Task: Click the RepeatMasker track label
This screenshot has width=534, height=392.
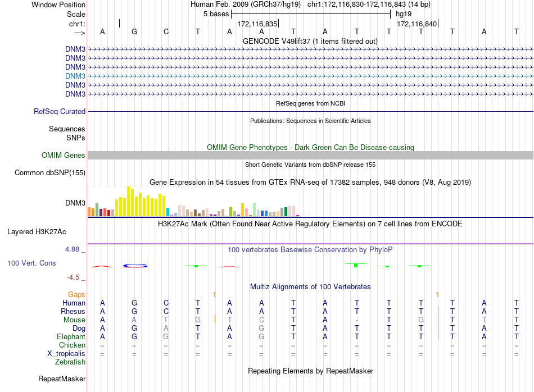Action: pyautogui.click(x=62, y=379)
